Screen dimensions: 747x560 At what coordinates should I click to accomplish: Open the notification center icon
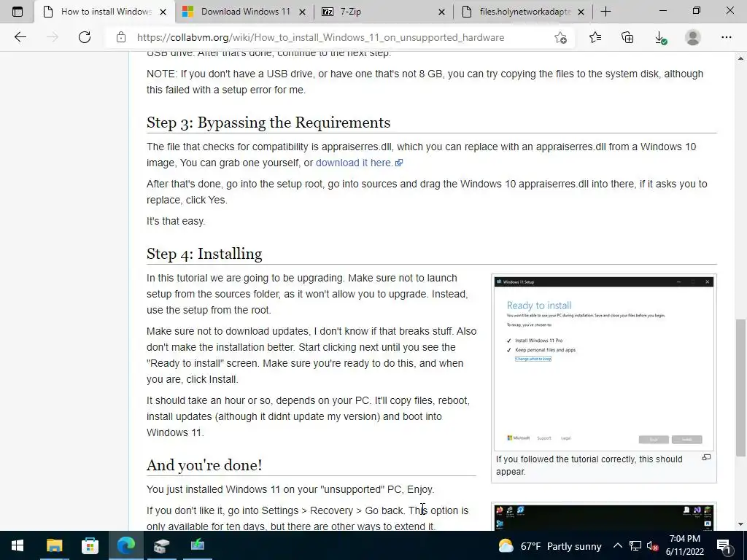click(723, 546)
